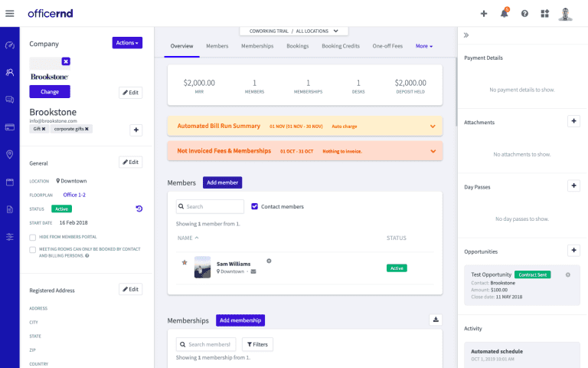The width and height of the screenshot is (588, 368).
Task: Open Test Opportunity gear settings
Action: click(x=568, y=275)
